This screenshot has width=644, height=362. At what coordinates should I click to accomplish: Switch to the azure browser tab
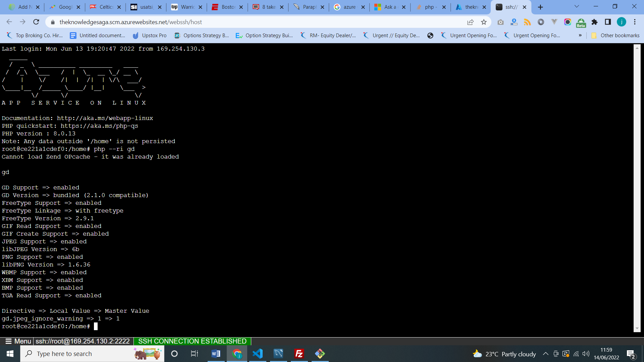[x=349, y=7]
